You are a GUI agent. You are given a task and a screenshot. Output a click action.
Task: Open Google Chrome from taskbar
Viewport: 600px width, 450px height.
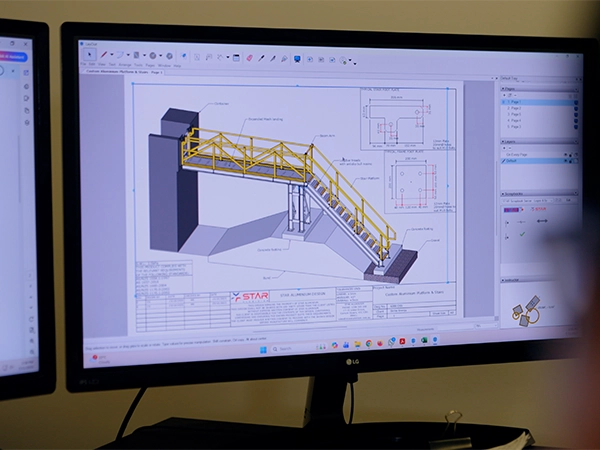point(369,344)
